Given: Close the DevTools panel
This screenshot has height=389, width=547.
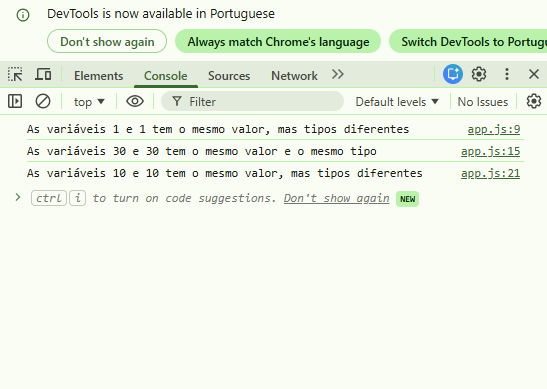Looking at the screenshot, I should (x=534, y=74).
